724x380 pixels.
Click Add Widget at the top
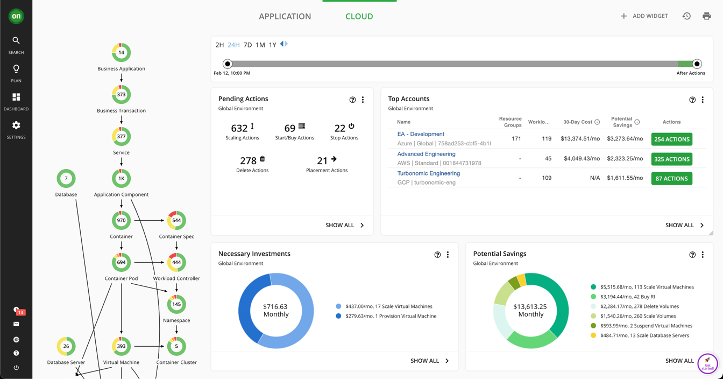(645, 16)
